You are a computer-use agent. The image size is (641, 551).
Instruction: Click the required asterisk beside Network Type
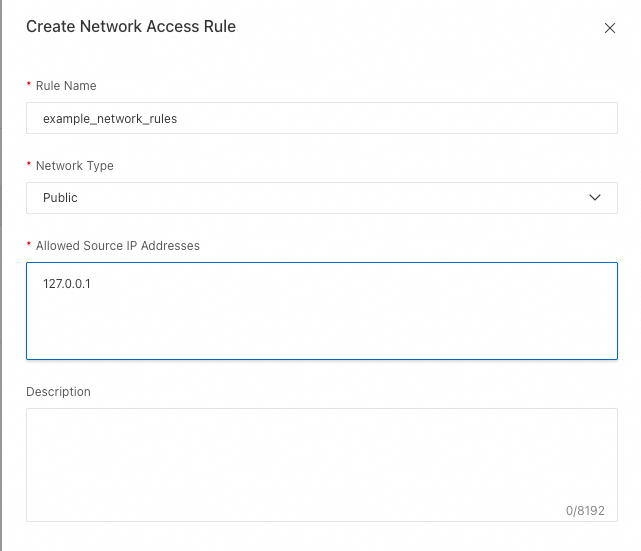29,166
